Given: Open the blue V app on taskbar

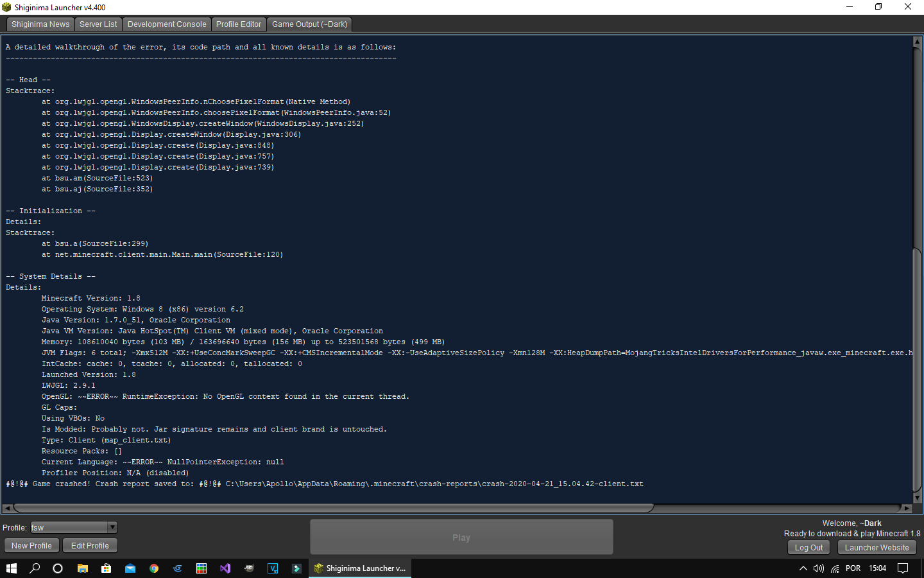Looking at the screenshot, I should [x=273, y=568].
